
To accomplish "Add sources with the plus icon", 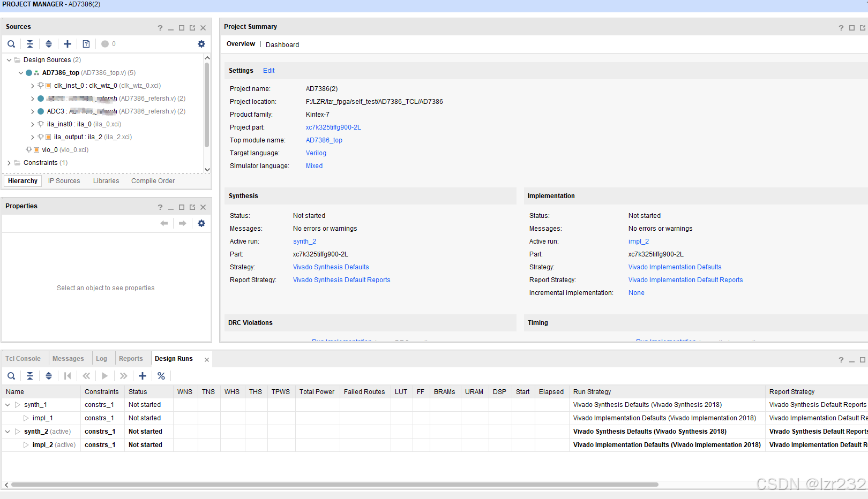I will coord(68,44).
